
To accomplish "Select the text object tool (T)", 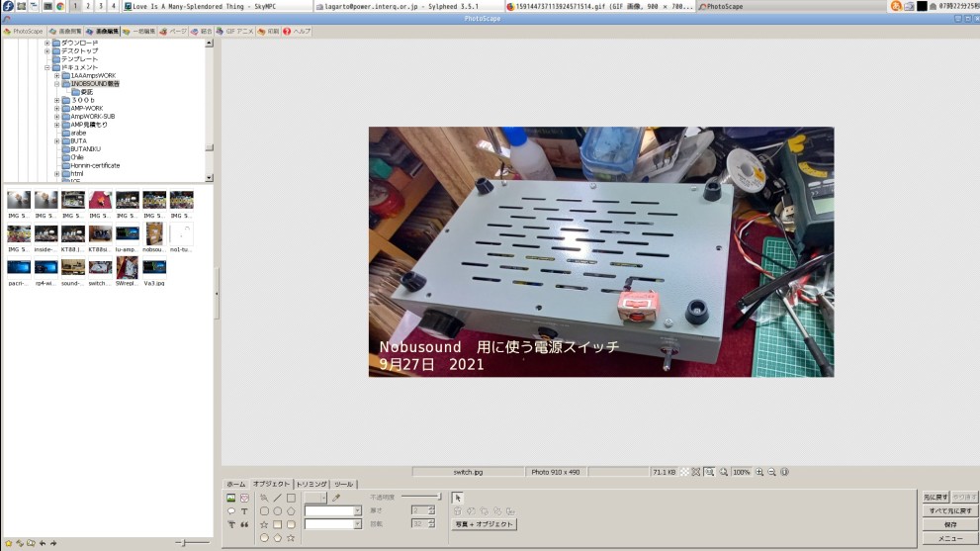I will pyautogui.click(x=244, y=511).
